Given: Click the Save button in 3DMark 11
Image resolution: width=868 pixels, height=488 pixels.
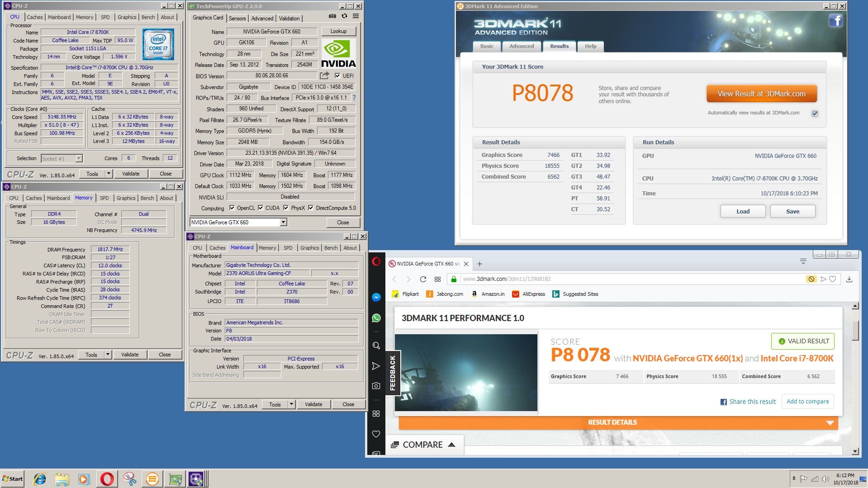Looking at the screenshot, I should [x=792, y=211].
